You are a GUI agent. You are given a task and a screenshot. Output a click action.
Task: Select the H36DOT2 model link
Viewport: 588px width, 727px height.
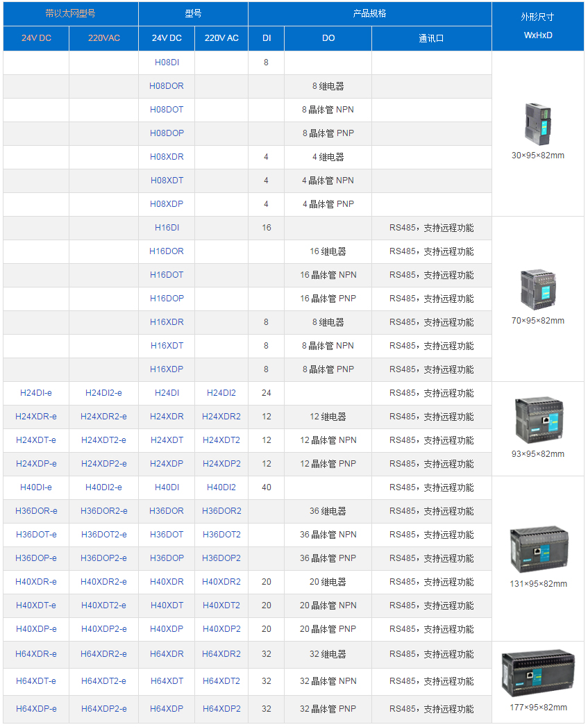[221, 535]
